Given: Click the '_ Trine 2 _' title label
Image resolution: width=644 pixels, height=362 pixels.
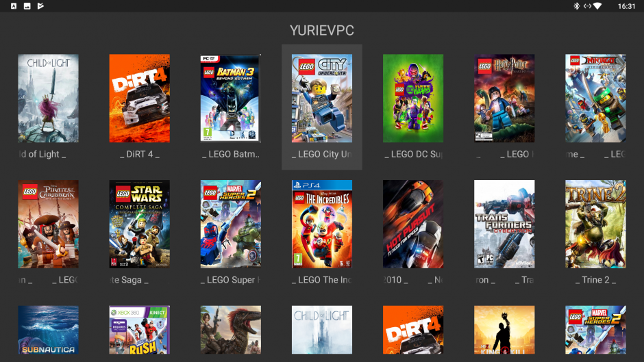Looking at the screenshot, I should [x=595, y=280].
